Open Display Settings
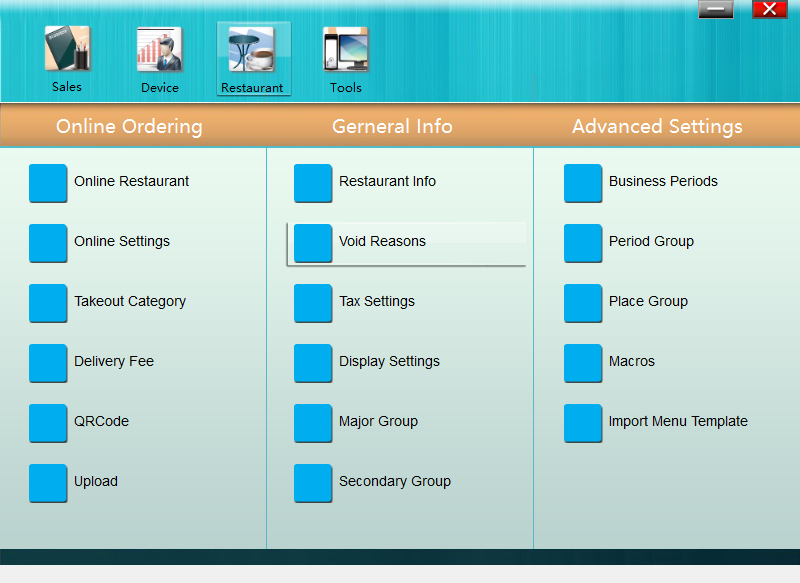This screenshot has width=800, height=583. (x=389, y=361)
